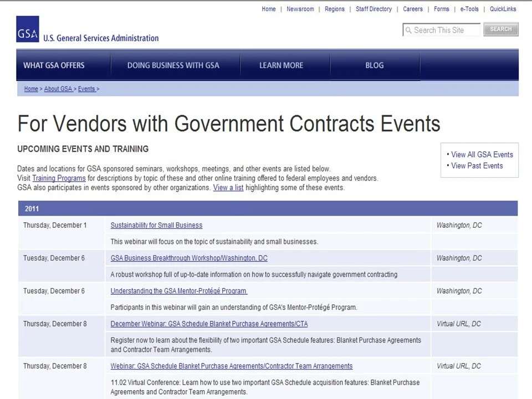The width and height of the screenshot is (532, 399).
Task: Open GSA Business Breakthrough Workshop link
Action: [189, 258]
